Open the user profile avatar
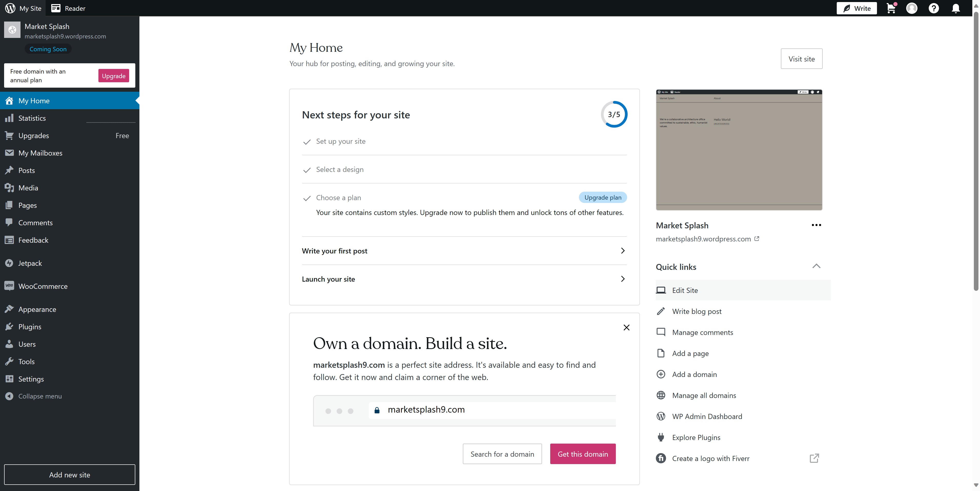 click(912, 8)
